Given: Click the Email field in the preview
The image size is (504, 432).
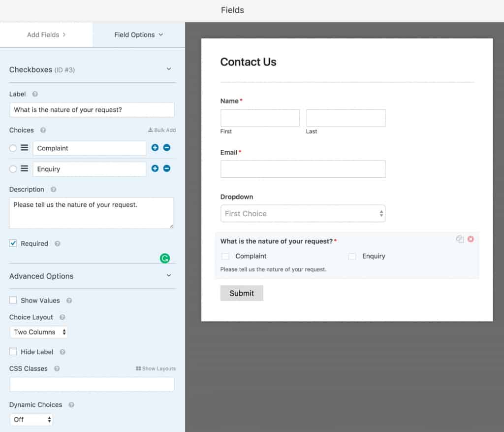Looking at the screenshot, I should pyautogui.click(x=303, y=169).
